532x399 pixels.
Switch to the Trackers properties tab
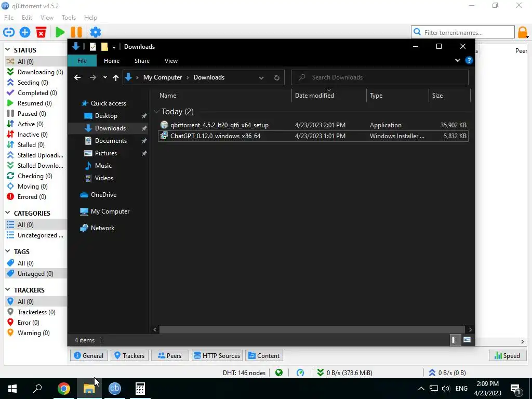(x=129, y=355)
